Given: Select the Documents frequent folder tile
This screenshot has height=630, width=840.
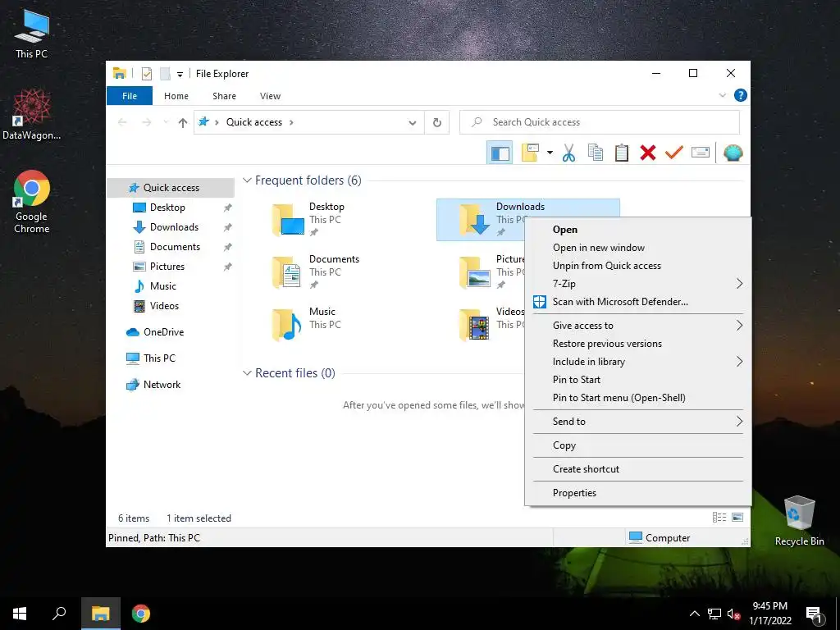Looking at the screenshot, I should [x=340, y=272].
